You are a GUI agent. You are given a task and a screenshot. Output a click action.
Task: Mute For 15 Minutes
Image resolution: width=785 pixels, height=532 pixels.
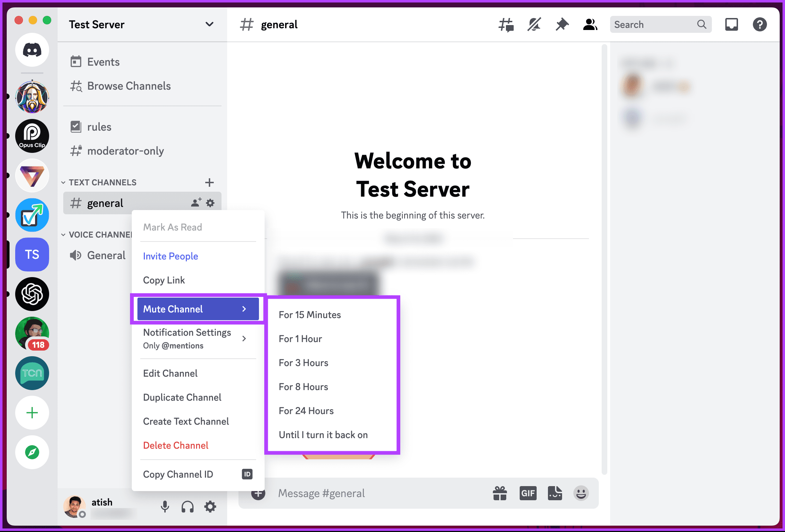[x=332, y=315]
